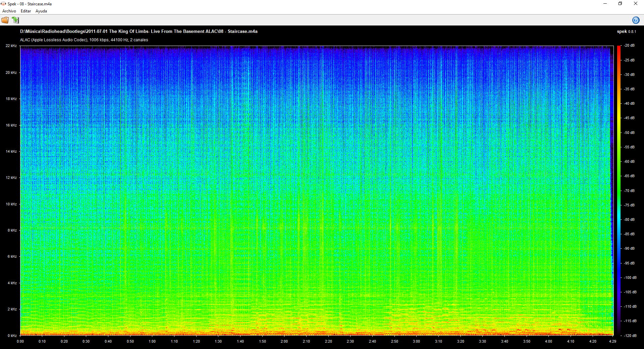This screenshot has height=349, width=644.
Task: Save the spectrogram using the export icon
Action: point(16,20)
